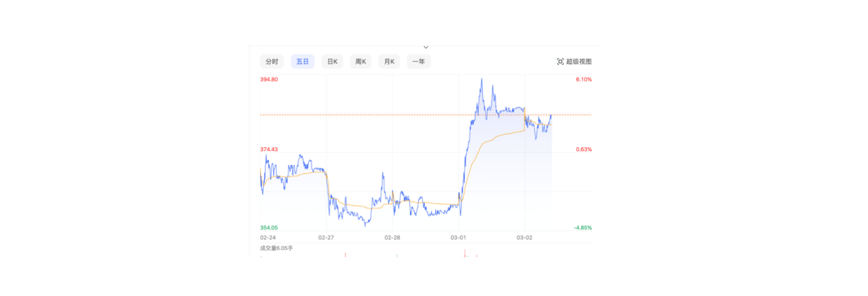Click the 6.10% percentage label
This screenshot has height=296, width=868.
click(584, 79)
